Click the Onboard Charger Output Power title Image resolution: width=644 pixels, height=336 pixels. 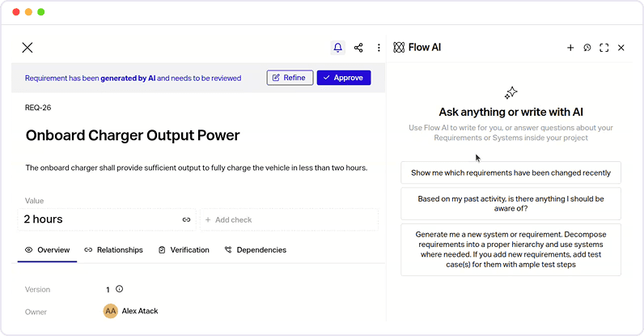point(133,135)
